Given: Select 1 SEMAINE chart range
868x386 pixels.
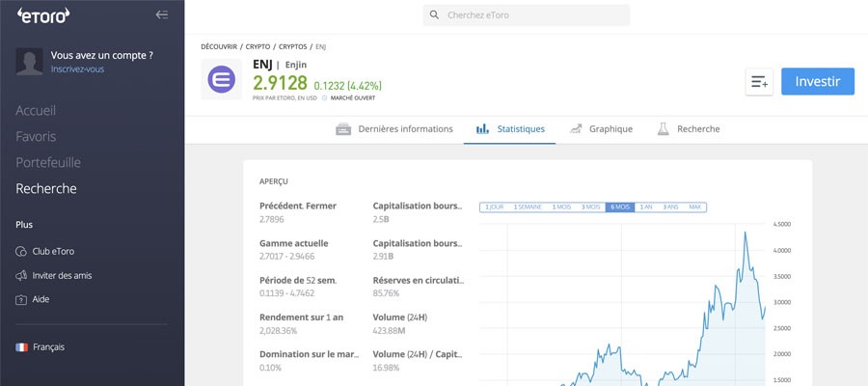Looking at the screenshot, I should (x=528, y=207).
